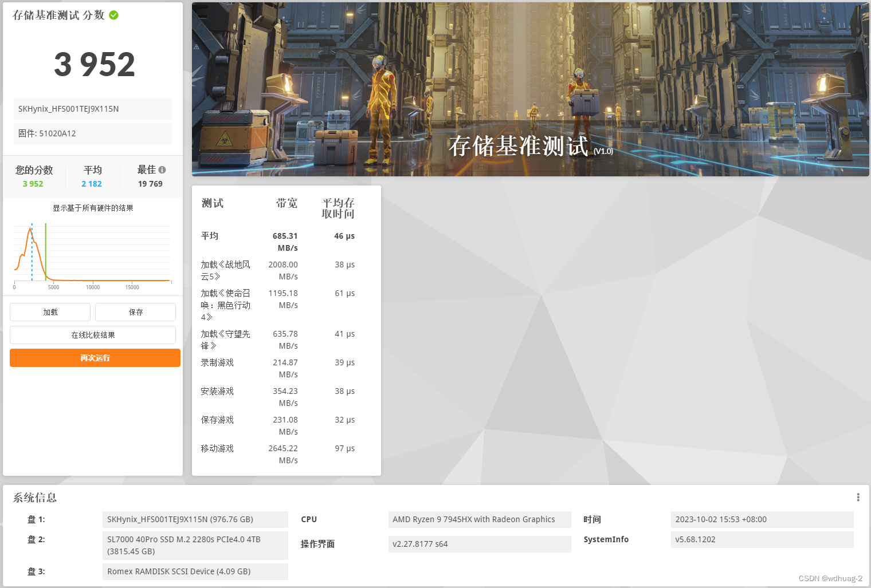Screen dimensions: 871x588
Task: Select the CPU value AMD Ryzen 9 7945HX
Action: pos(480,519)
